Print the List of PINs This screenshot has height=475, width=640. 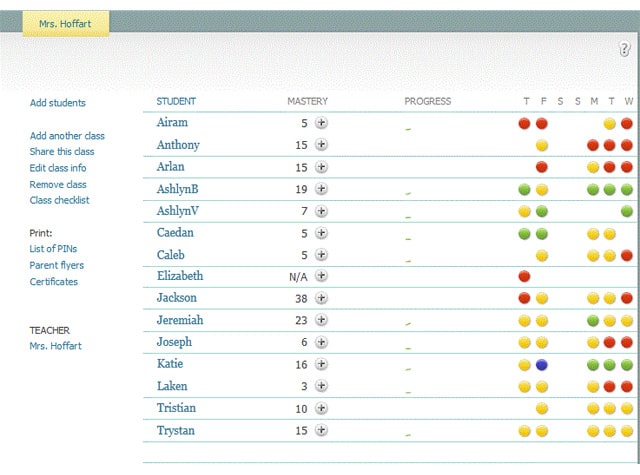(x=53, y=249)
